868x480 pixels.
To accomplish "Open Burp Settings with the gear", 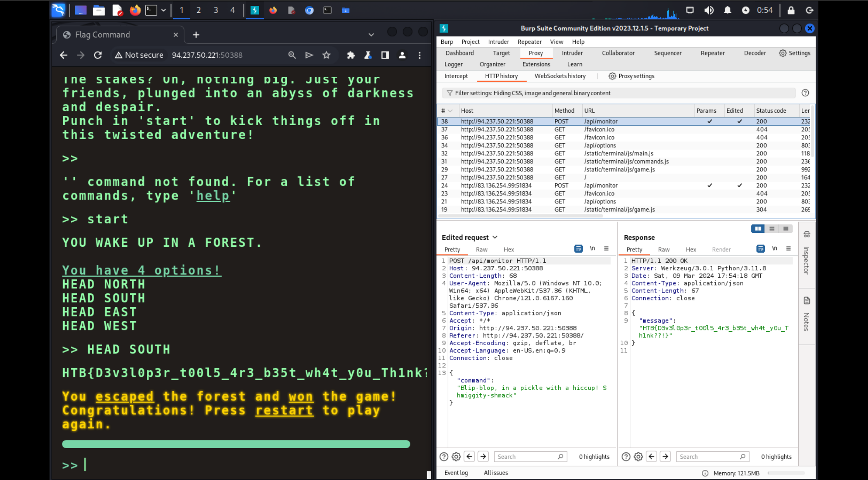I will [x=794, y=53].
